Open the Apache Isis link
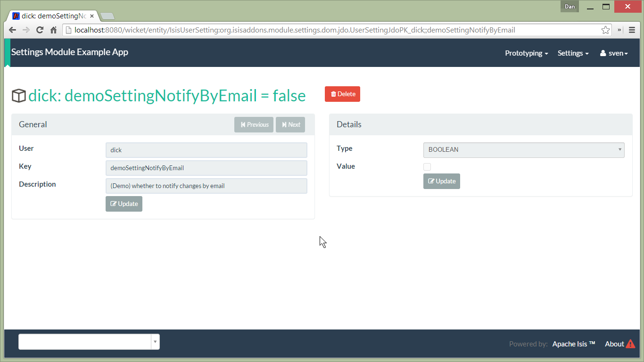The image size is (644, 362). tap(574, 344)
